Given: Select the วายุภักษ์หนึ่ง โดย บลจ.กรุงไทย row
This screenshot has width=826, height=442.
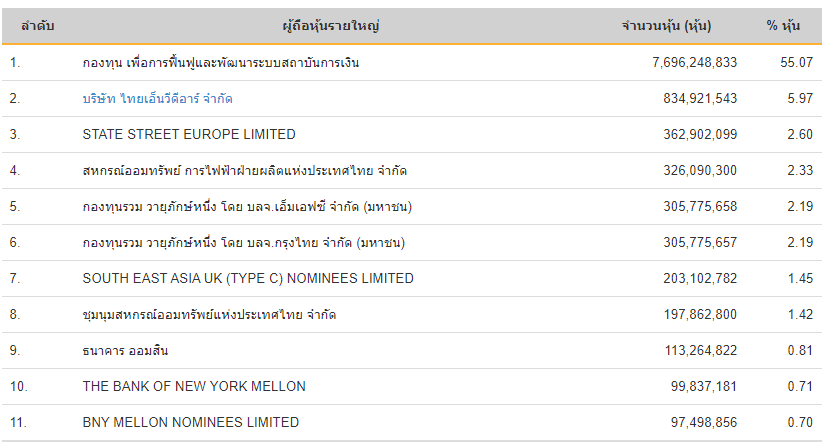Looking at the screenshot, I should pyautogui.click(x=412, y=242).
